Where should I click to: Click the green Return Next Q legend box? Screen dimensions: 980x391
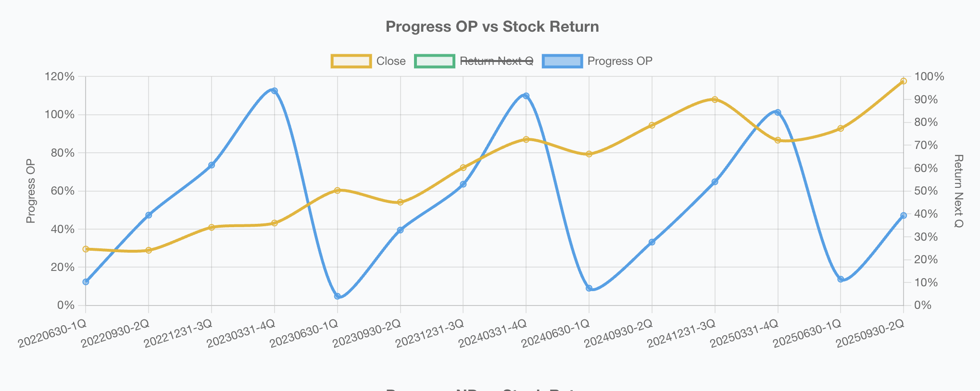tap(434, 61)
